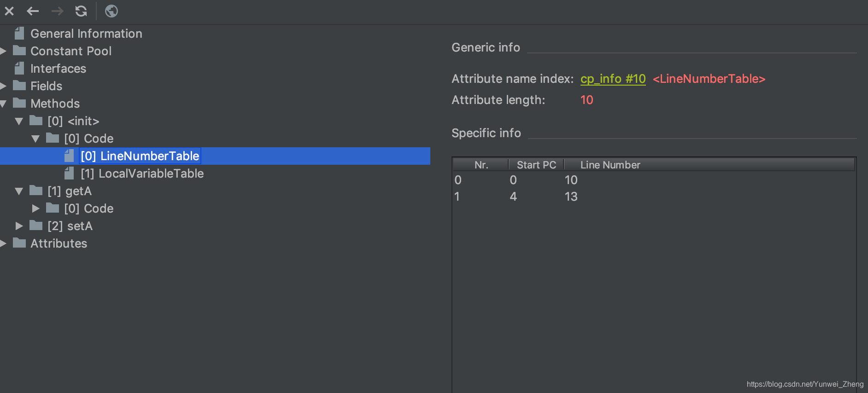Click the reload icon in toolbar
This screenshot has width=868, height=393.
tap(81, 11)
